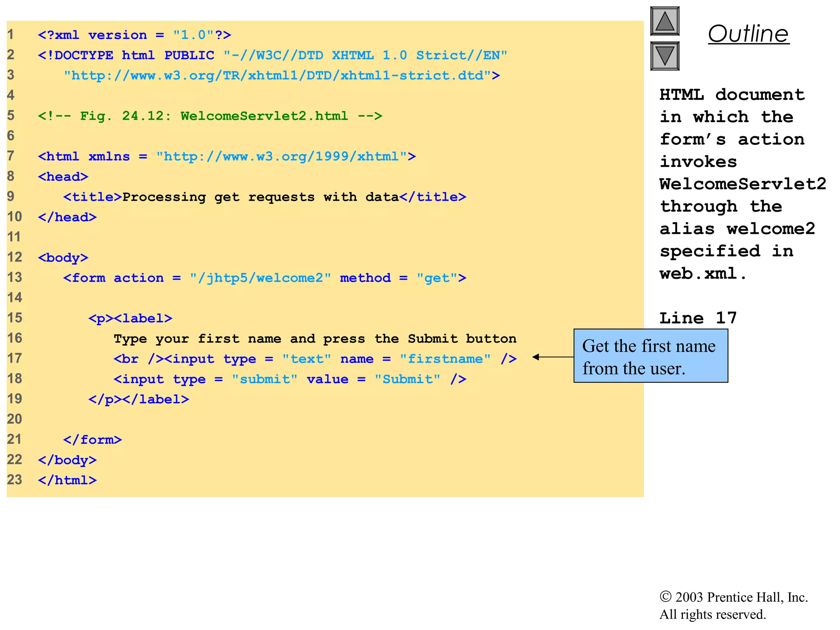Select the 'HTML document in which' description text
The height and width of the screenshot is (630, 840).
click(732, 106)
